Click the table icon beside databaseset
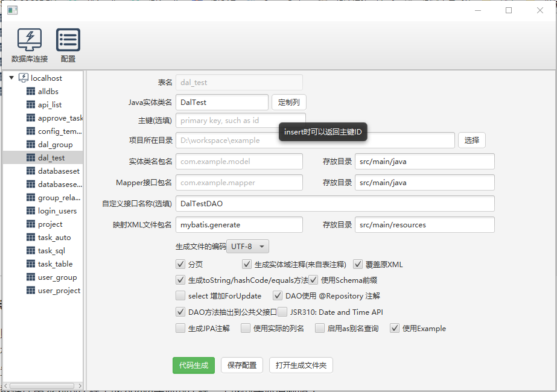557x392 pixels. tap(31, 171)
